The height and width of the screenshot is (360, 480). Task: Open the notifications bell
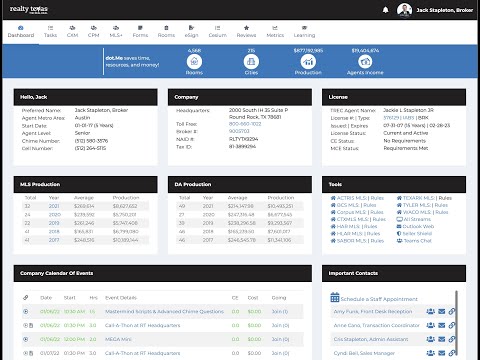point(385,10)
